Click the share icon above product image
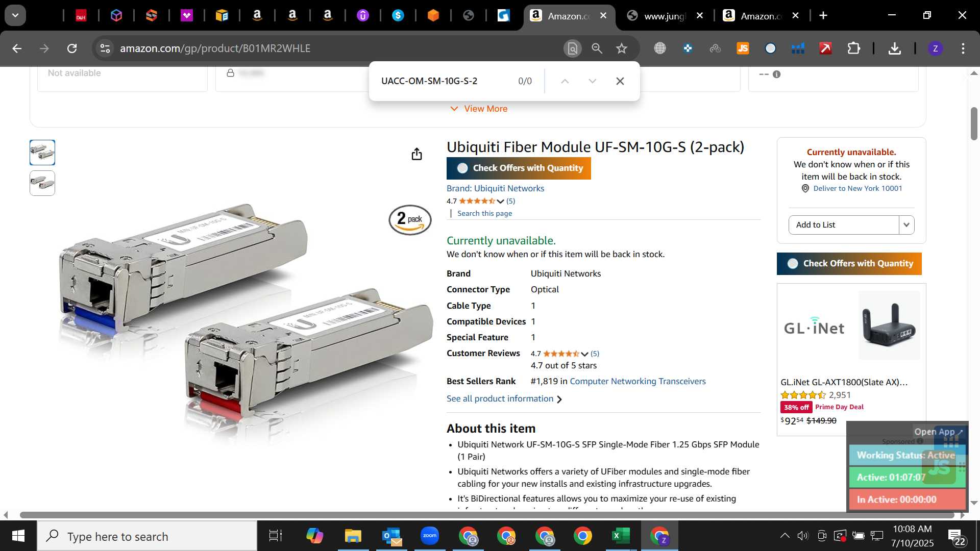This screenshot has height=551, width=980. point(416,154)
